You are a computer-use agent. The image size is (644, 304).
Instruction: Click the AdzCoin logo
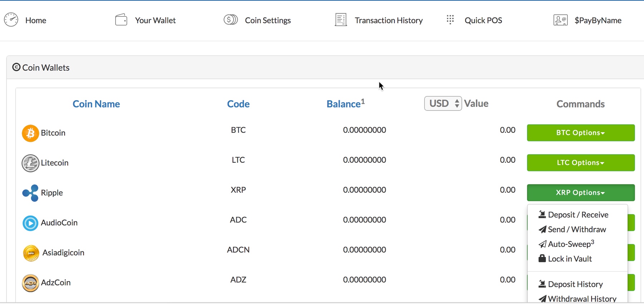coord(30,283)
